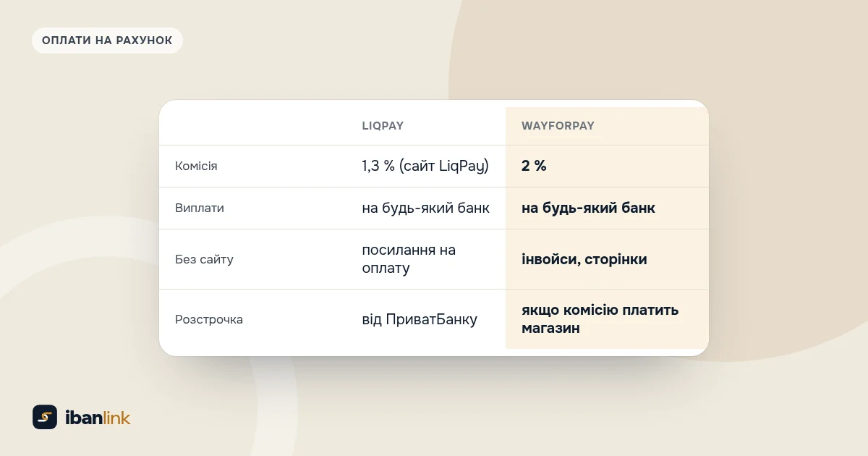Click the Виплати row label
The image size is (868, 456).
pyautogui.click(x=200, y=208)
